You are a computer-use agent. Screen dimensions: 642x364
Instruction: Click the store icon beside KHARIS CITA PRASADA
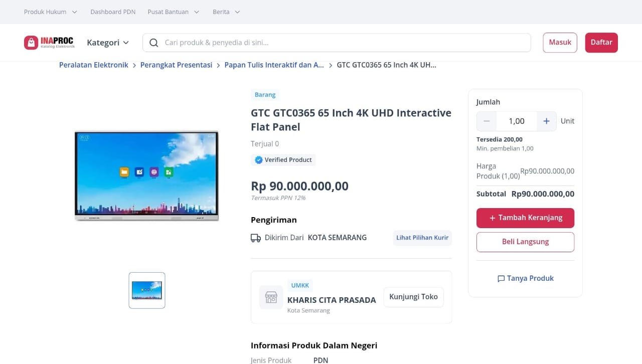pos(271,297)
